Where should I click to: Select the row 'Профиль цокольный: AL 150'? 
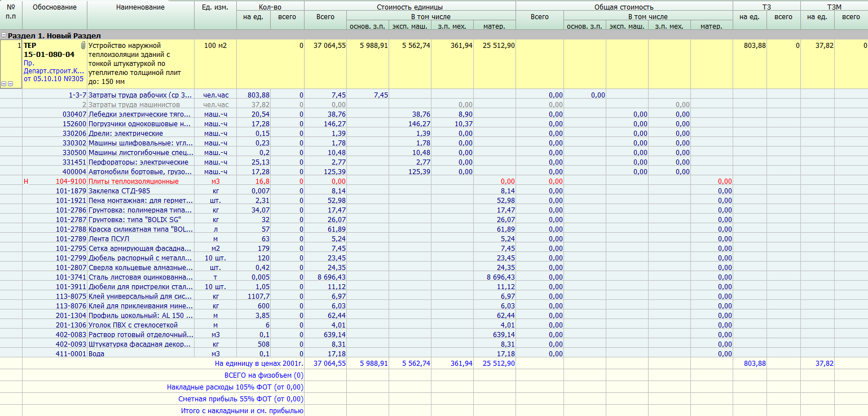(x=434, y=315)
